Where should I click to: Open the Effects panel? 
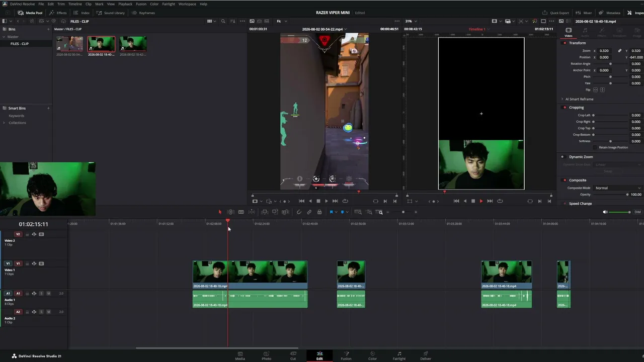point(58,13)
